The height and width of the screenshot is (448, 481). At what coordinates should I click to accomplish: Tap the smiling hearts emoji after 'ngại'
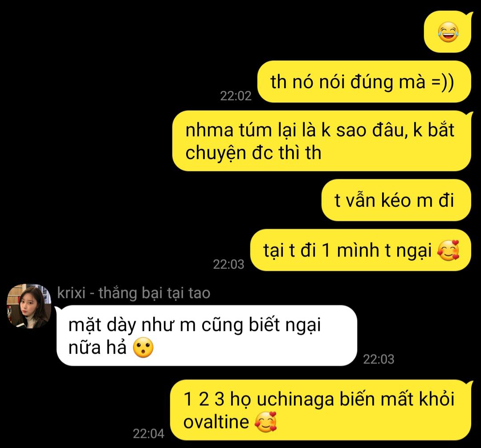pyautogui.click(x=448, y=250)
